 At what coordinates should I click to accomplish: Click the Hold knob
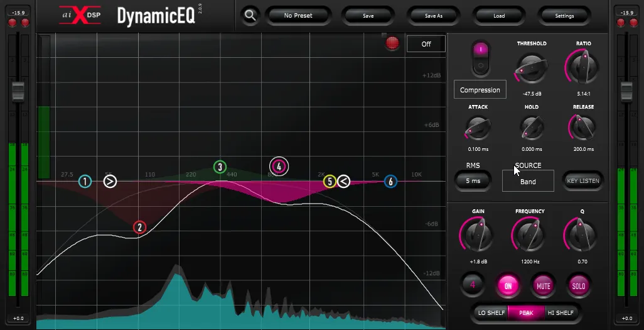pyautogui.click(x=532, y=127)
